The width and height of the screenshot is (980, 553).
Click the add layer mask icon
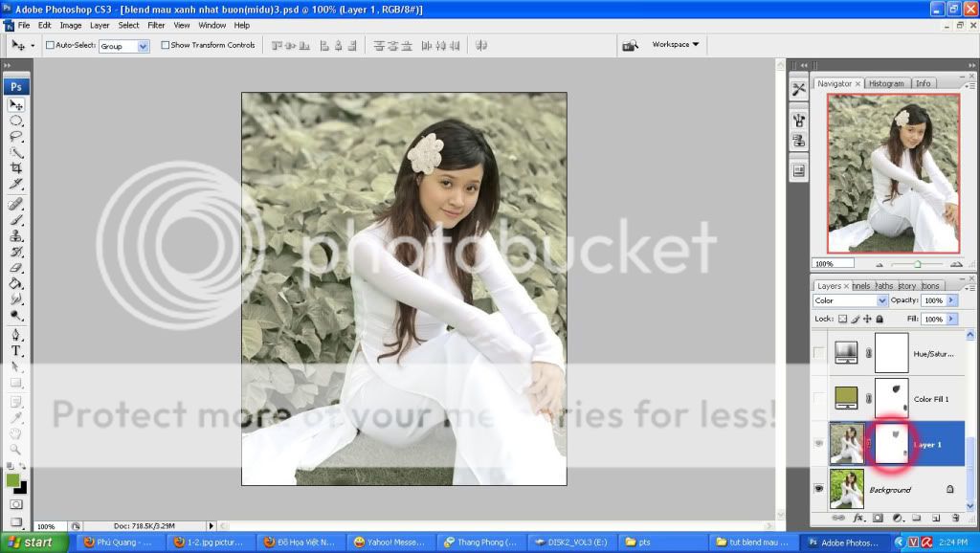pos(879,518)
